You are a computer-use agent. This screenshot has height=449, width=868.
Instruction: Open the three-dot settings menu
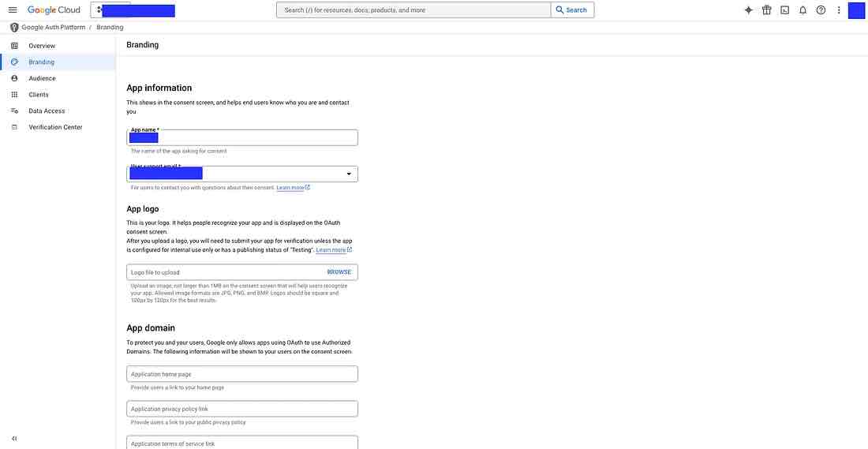(839, 10)
